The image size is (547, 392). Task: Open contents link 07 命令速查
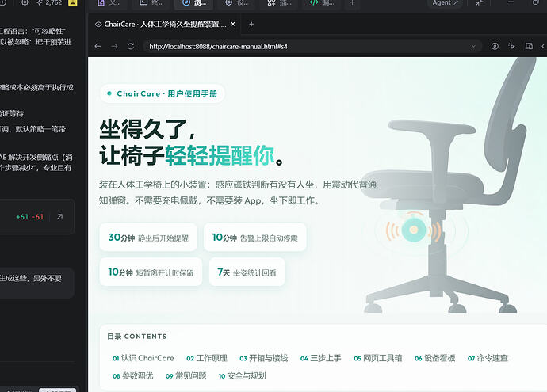[x=488, y=358]
